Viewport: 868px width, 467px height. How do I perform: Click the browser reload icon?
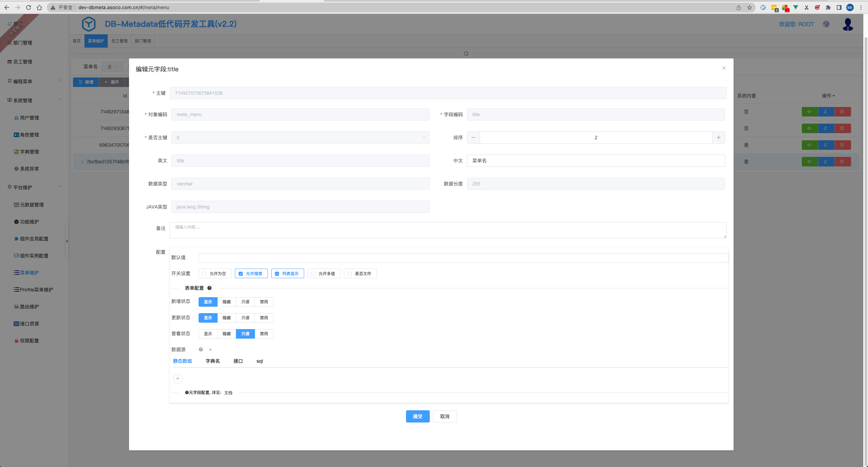pos(29,7)
